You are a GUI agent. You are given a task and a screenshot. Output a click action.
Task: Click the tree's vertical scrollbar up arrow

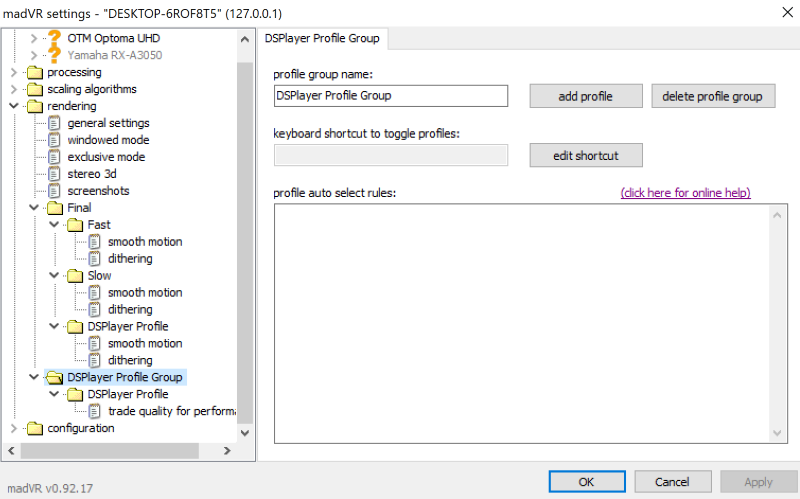coord(245,39)
